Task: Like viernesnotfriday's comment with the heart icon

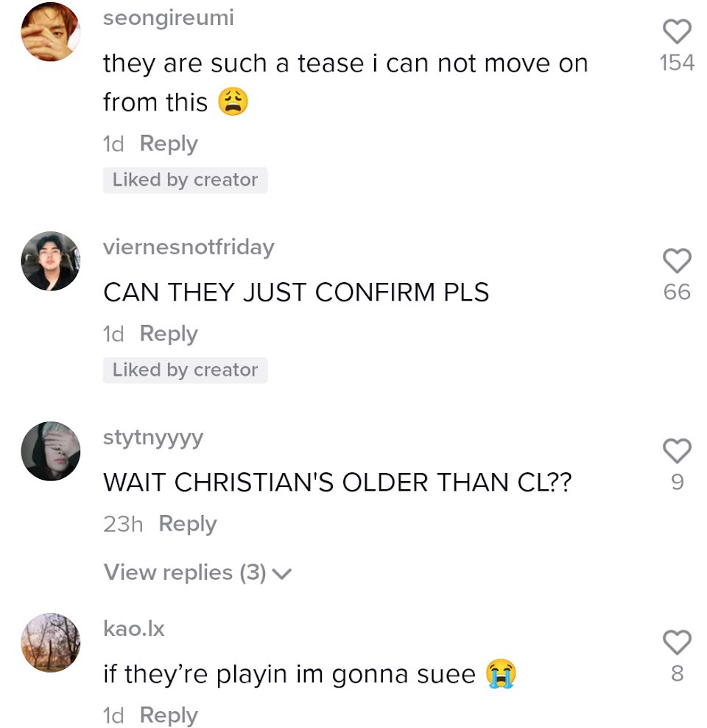Action: tap(677, 260)
